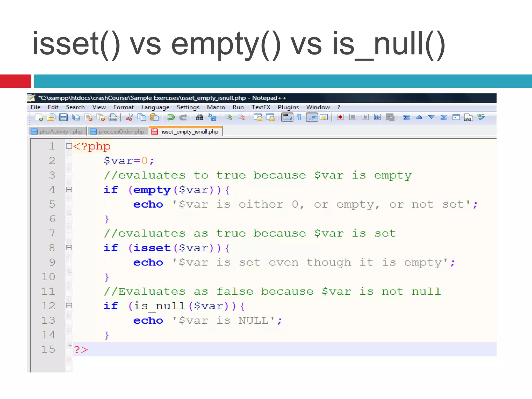Click the Save All icon
The width and height of the screenshot is (532, 399).
pos(76,117)
